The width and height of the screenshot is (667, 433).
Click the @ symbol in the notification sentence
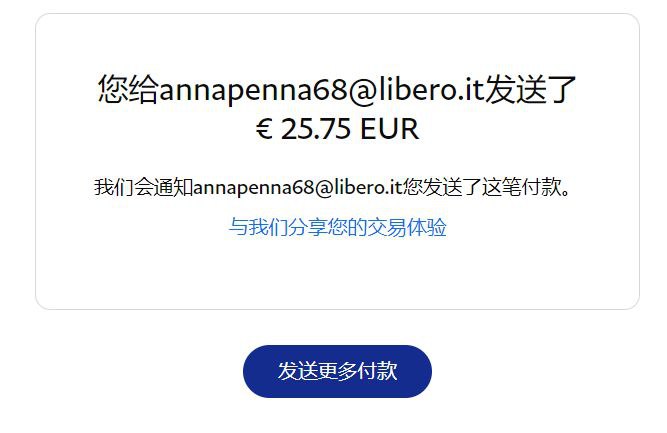[x=325, y=188]
